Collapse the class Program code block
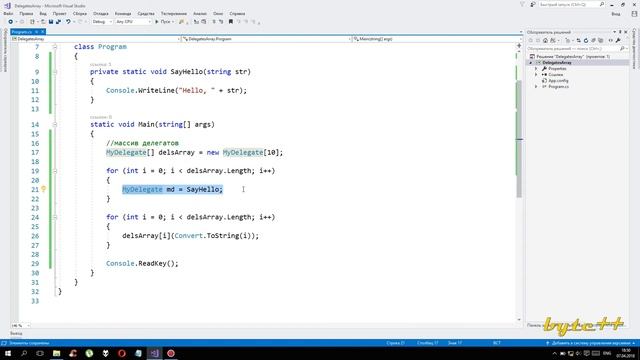Image resolution: width=640 pixels, height=360 pixels. [55, 47]
